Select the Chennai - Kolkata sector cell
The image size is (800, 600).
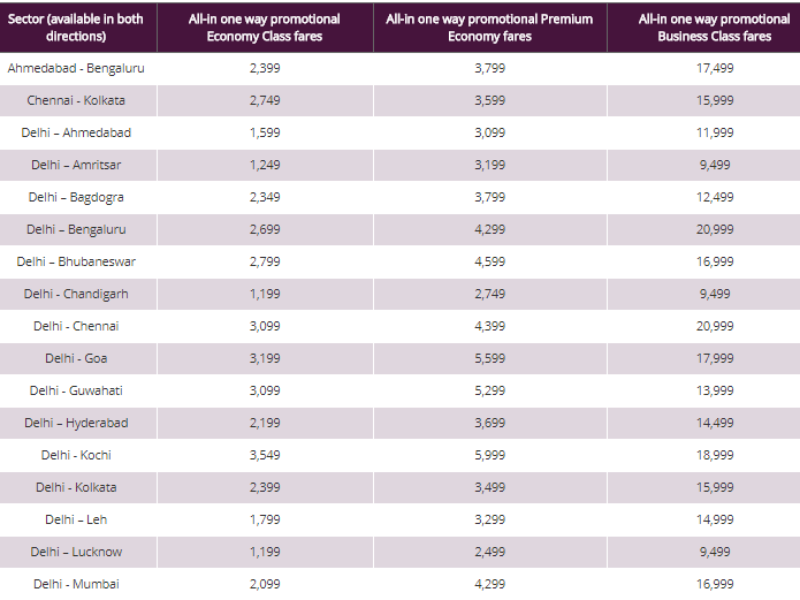tap(76, 101)
